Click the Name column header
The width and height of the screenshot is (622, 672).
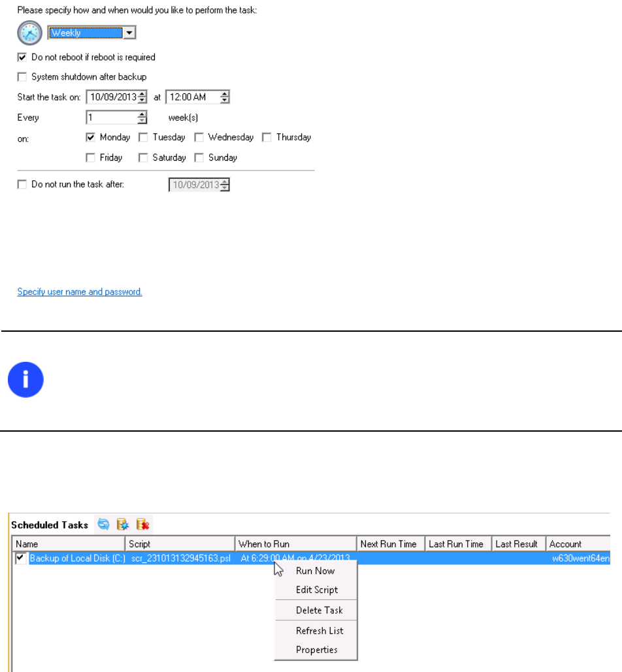coord(69,544)
